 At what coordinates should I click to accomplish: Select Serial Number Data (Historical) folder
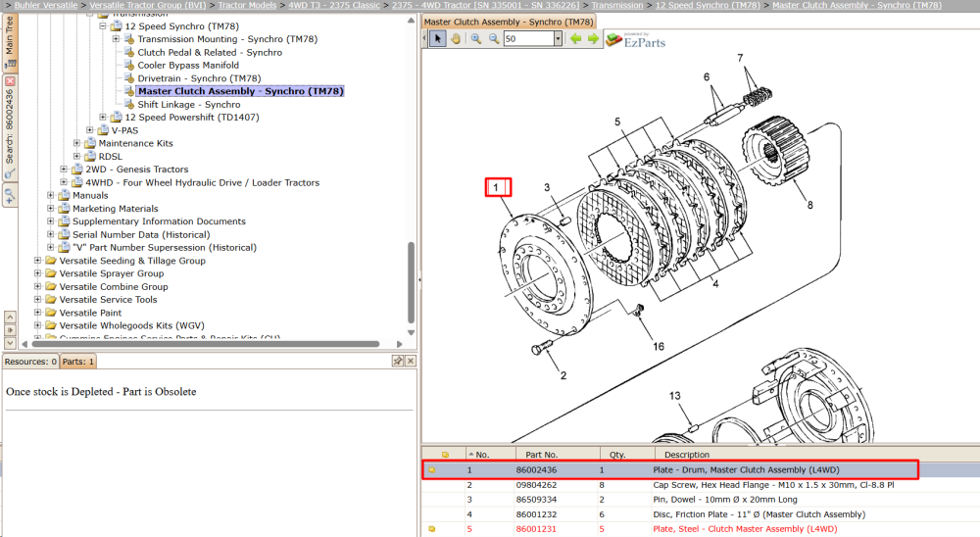click(141, 234)
